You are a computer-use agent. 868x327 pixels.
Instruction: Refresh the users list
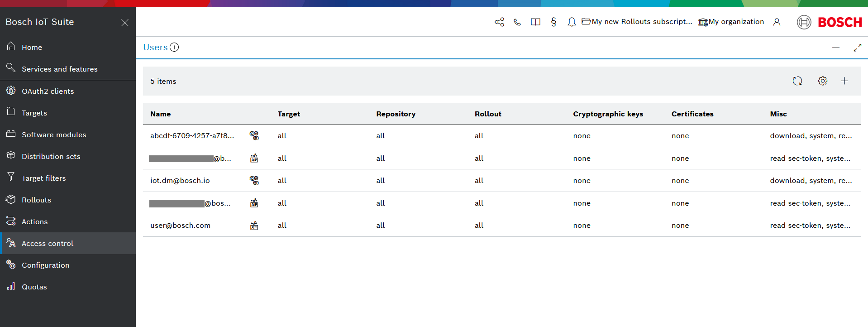[797, 81]
